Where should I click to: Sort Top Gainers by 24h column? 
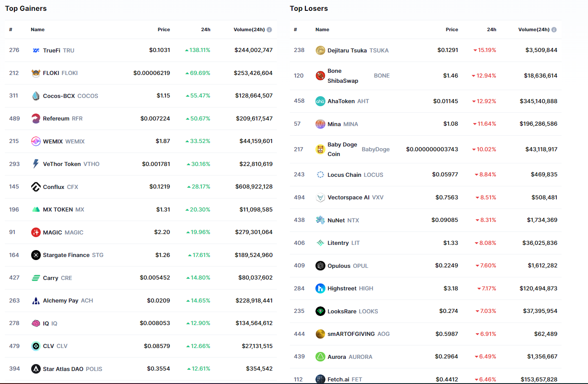pyautogui.click(x=205, y=30)
